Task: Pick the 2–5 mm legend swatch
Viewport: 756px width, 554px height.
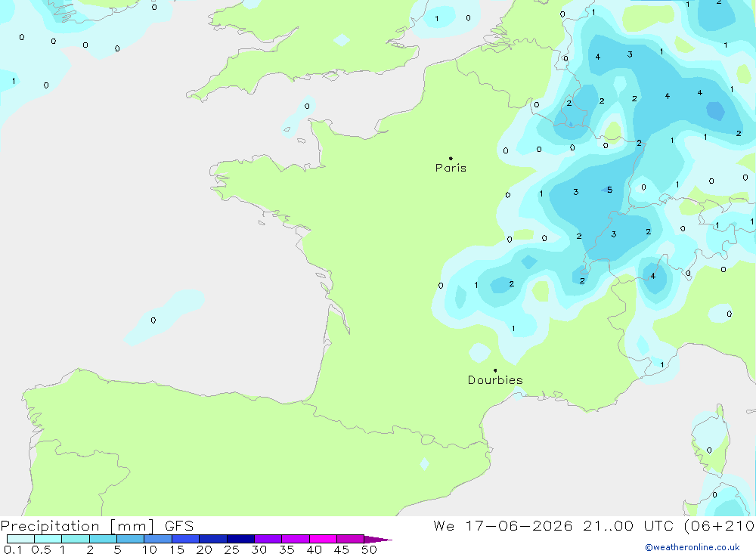Action: (x=103, y=539)
